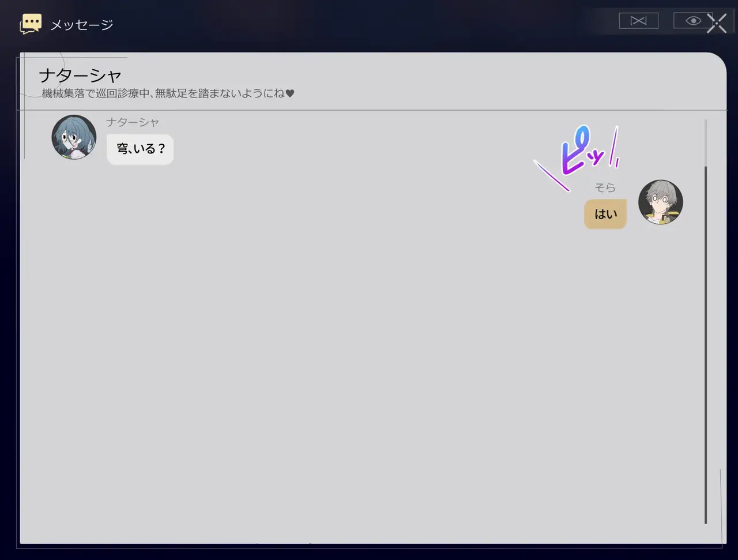The width and height of the screenshot is (738, 560).
Task: Click the 穹、いる？ message bubble
Action: (x=140, y=149)
